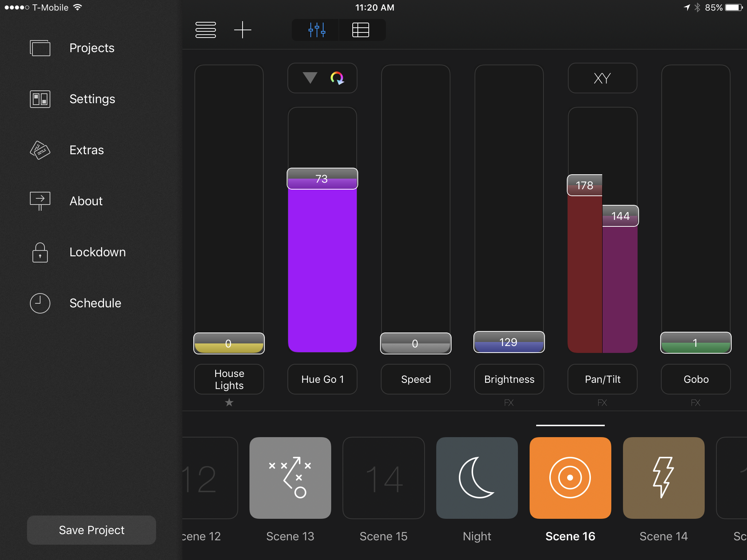Image resolution: width=747 pixels, height=560 pixels.
Task: Open the XY pad button
Action: [x=603, y=78]
